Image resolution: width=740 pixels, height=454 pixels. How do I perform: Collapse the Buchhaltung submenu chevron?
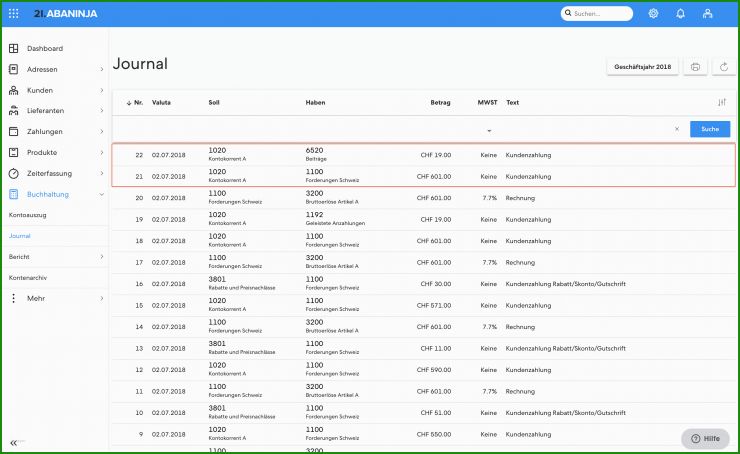tap(101, 194)
